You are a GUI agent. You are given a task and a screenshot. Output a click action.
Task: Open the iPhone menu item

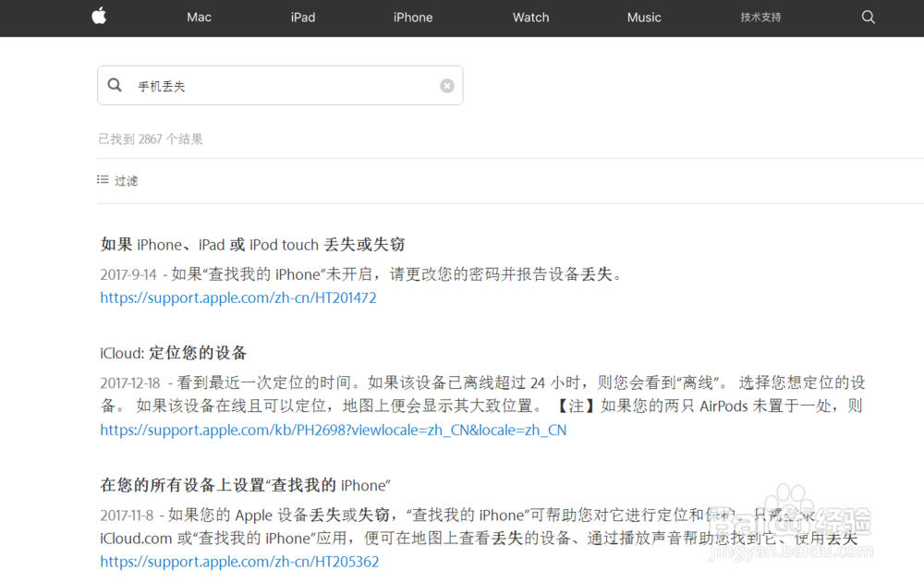tap(413, 18)
